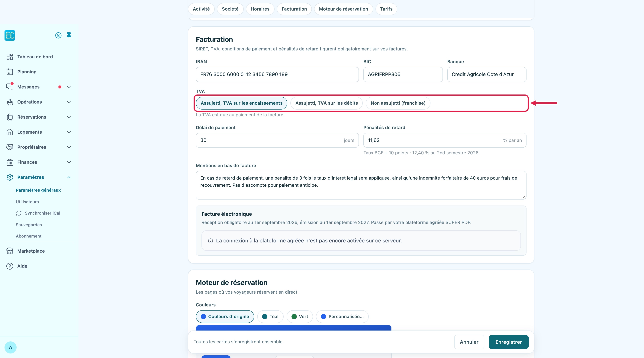
Task: Choose the Couleurs d'origine color theme
Action: click(225, 317)
